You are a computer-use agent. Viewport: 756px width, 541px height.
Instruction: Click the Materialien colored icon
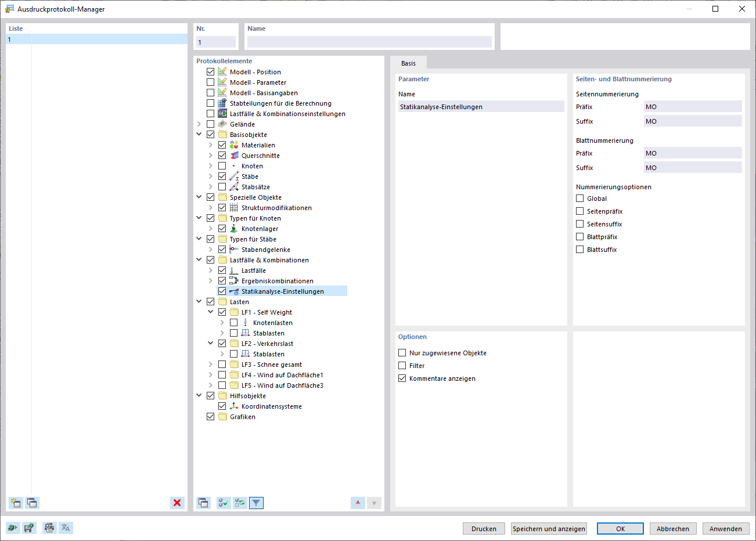pyautogui.click(x=234, y=145)
